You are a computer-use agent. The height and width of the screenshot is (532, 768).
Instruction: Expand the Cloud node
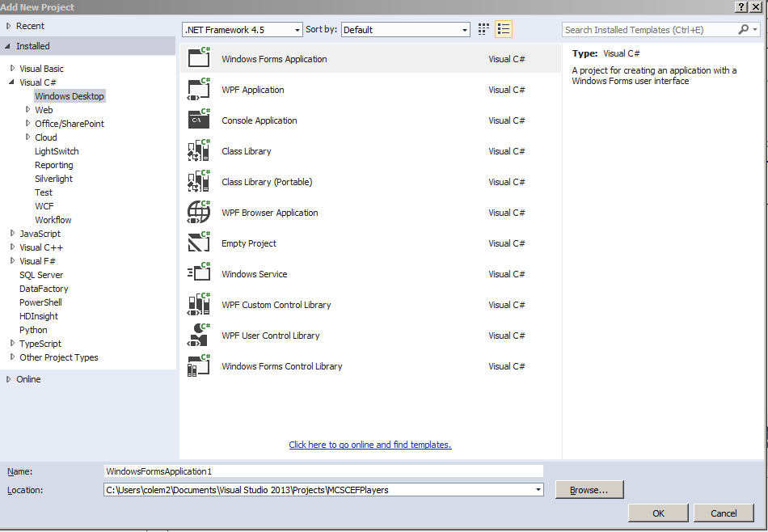pyautogui.click(x=27, y=137)
